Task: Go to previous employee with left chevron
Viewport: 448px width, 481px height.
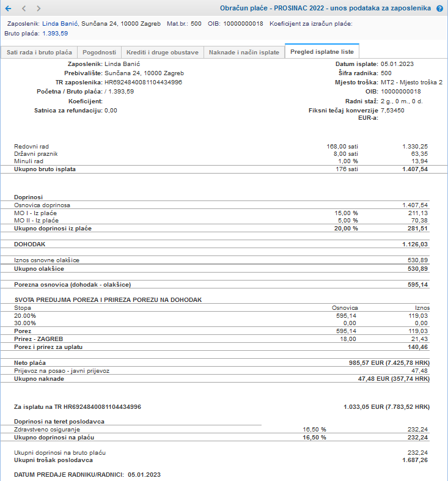Action: click(24, 9)
